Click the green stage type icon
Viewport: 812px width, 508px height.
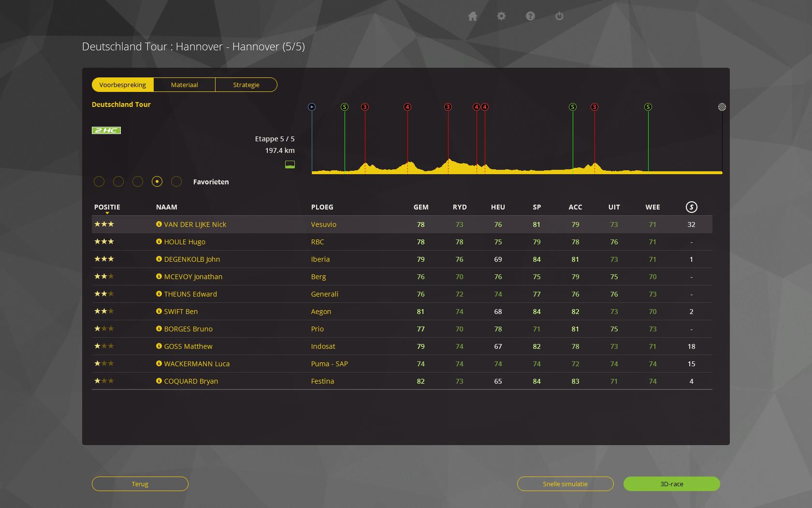[290, 164]
